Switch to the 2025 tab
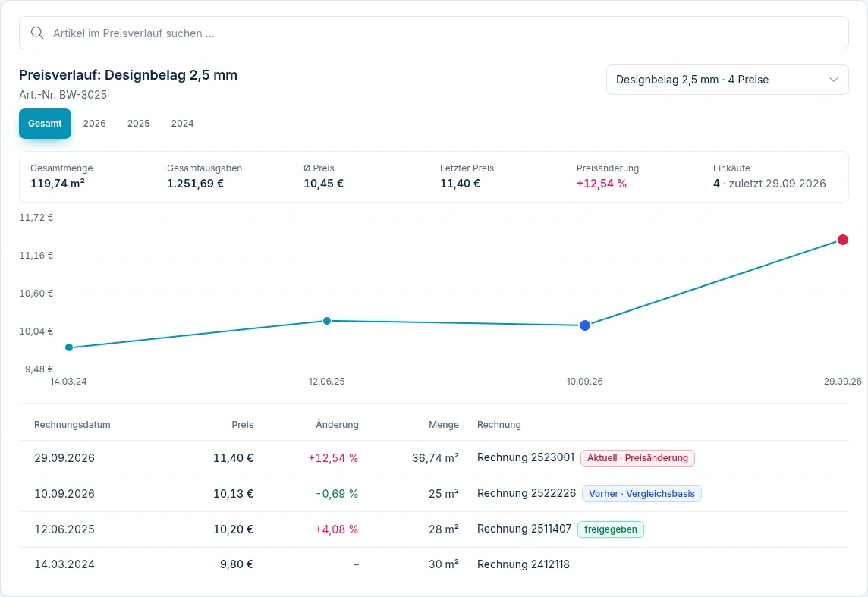Screen dimensions: 868x597 pos(138,124)
